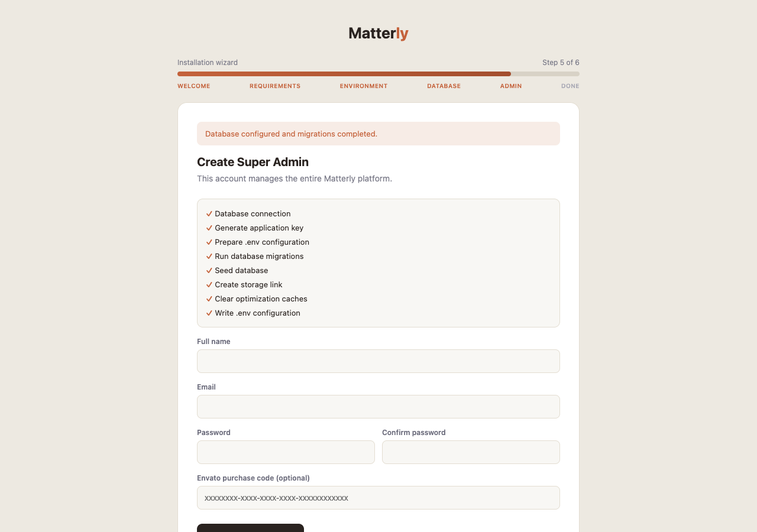The width and height of the screenshot is (757, 532).
Task: Click the 'Password' field label
Action: [x=213, y=433]
